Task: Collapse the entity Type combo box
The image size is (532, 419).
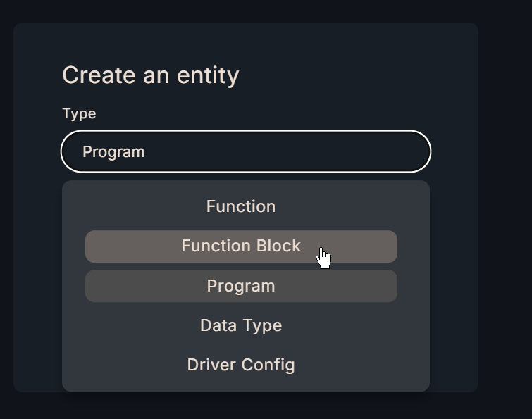Action: pos(245,151)
